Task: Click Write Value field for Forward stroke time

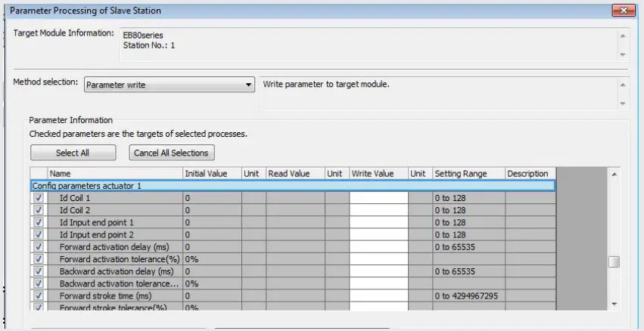Action: click(378, 295)
